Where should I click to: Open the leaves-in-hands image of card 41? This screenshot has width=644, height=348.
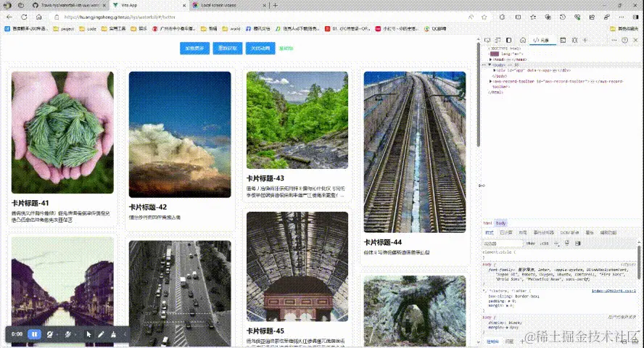pyautogui.click(x=62, y=133)
